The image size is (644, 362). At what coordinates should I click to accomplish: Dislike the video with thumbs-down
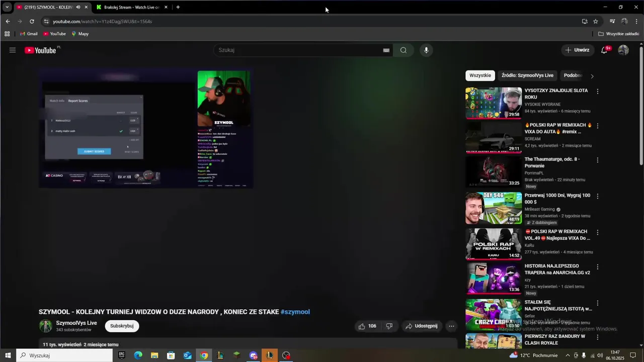tap(389, 326)
